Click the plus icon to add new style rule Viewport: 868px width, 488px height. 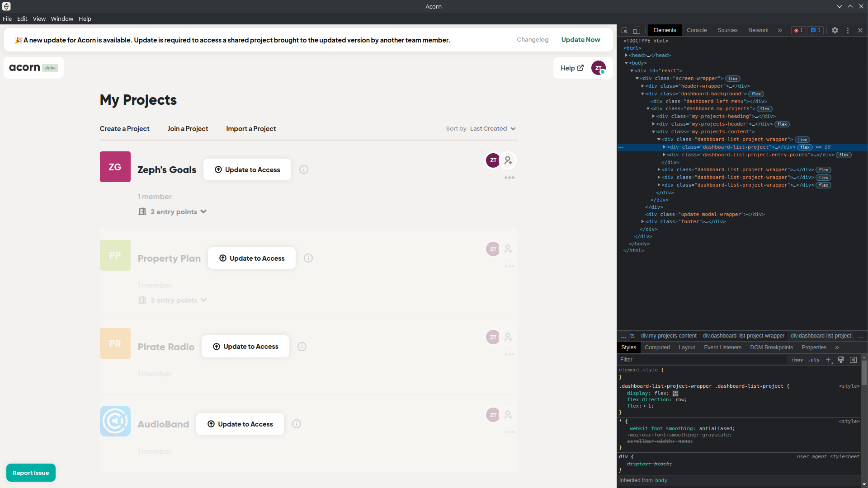click(828, 360)
